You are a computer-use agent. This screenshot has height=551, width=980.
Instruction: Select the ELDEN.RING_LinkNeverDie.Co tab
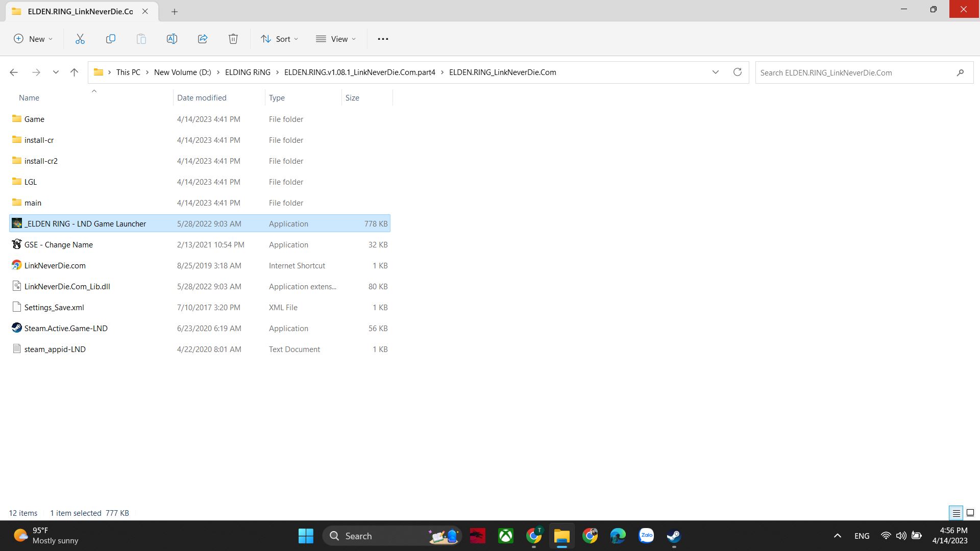[x=82, y=11]
